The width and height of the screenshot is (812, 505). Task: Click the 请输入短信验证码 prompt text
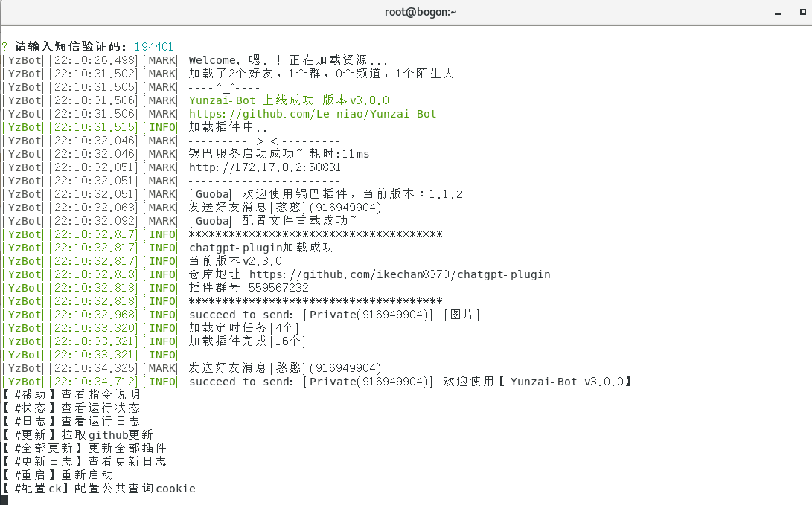click(x=71, y=47)
